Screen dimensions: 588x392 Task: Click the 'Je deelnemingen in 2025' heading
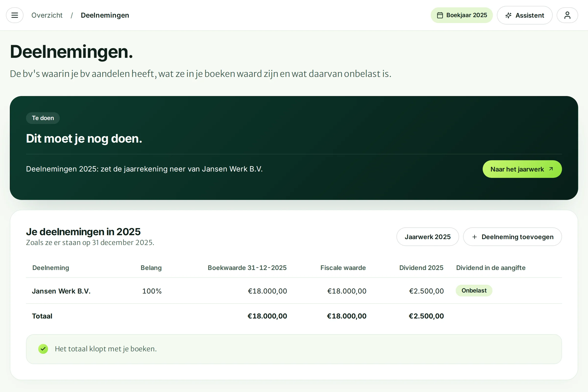[x=83, y=232]
